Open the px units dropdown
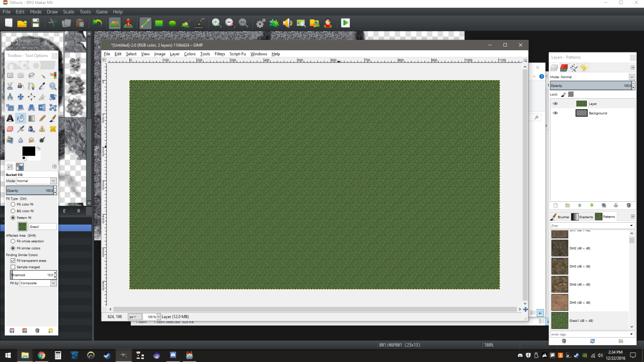The width and height of the screenshot is (644, 362). (x=135, y=317)
